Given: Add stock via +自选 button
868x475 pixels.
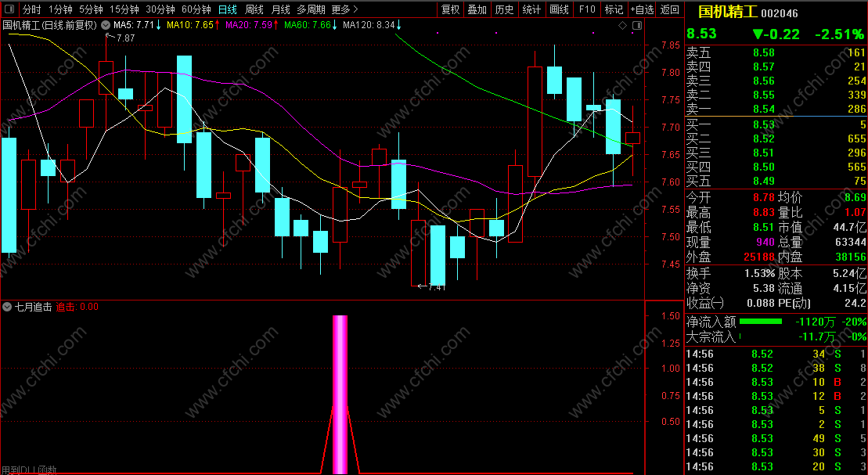Looking at the screenshot, I should 642,9.
